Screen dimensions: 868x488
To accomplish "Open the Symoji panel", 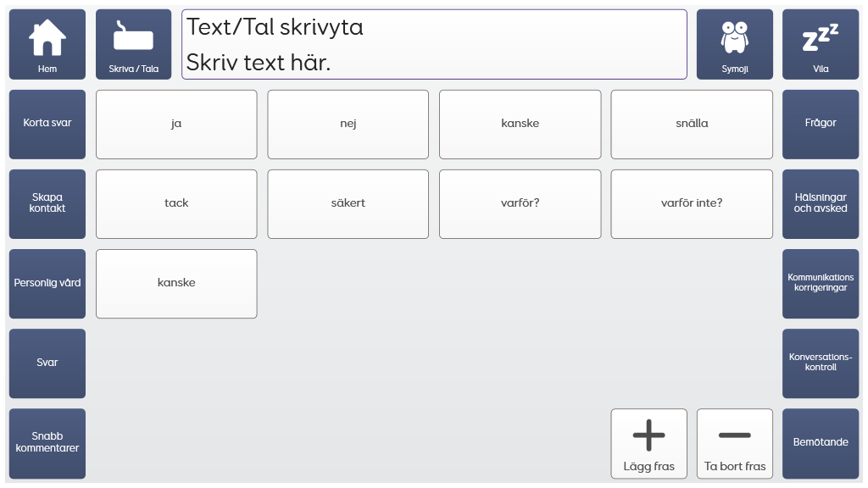I will pos(734,44).
